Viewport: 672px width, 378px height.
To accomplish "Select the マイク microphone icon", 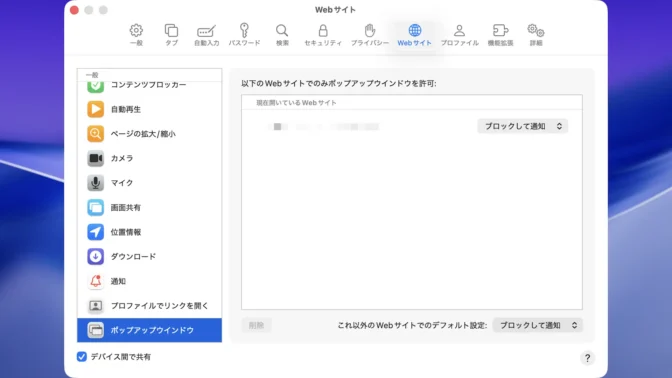I will click(96, 183).
